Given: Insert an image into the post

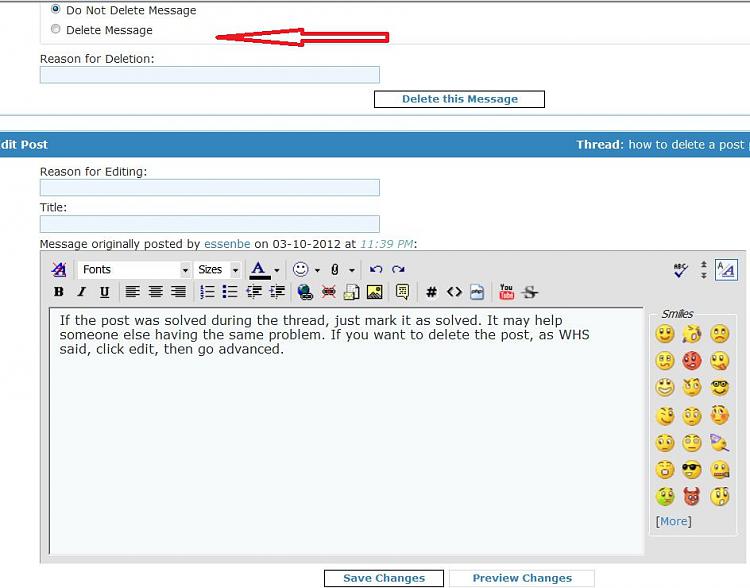Looking at the screenshot, I should (375, 292).
